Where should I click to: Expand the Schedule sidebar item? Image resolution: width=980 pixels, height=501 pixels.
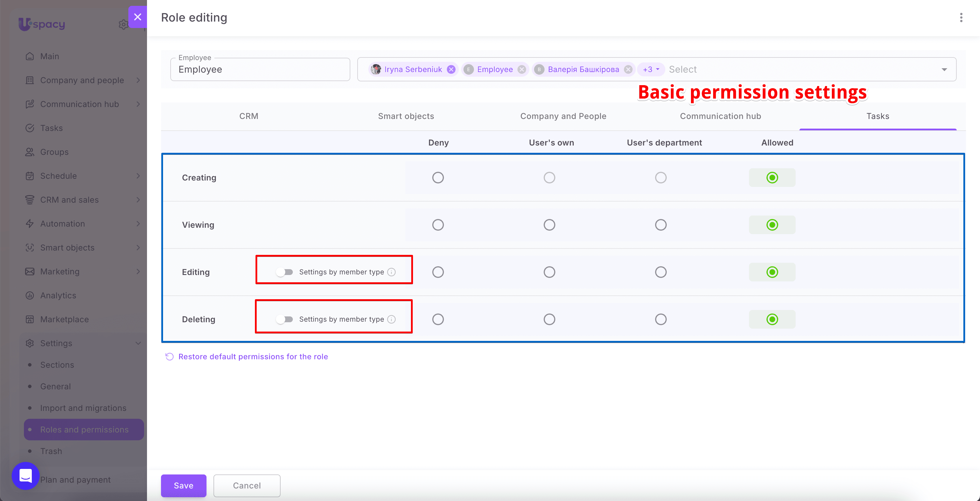(x=138, y=176)
